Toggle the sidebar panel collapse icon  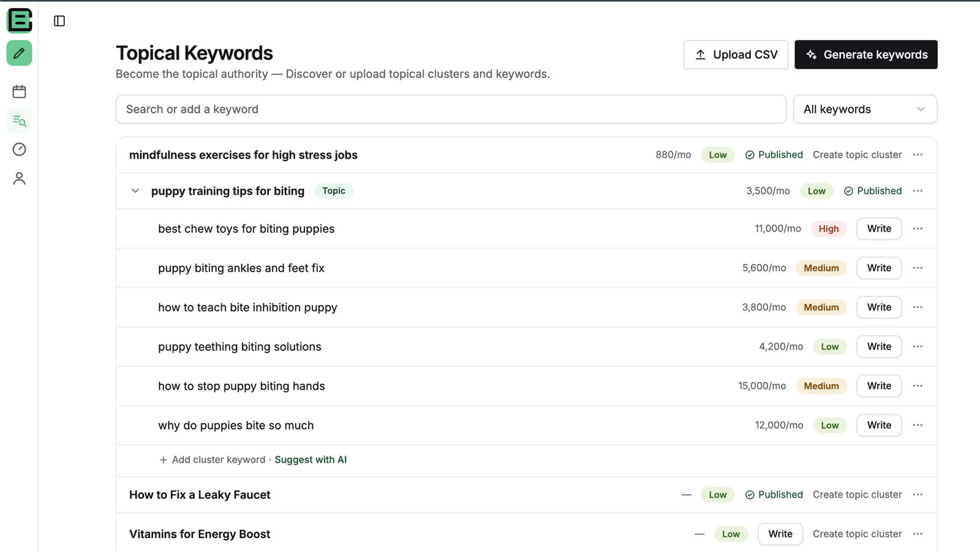tap(59, 21)
